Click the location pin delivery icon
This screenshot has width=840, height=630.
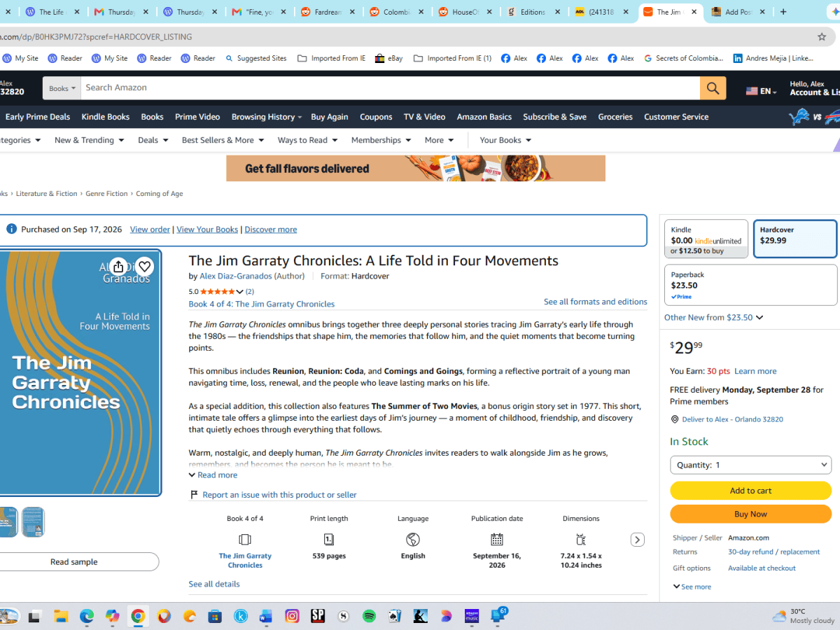coord(675,419)
